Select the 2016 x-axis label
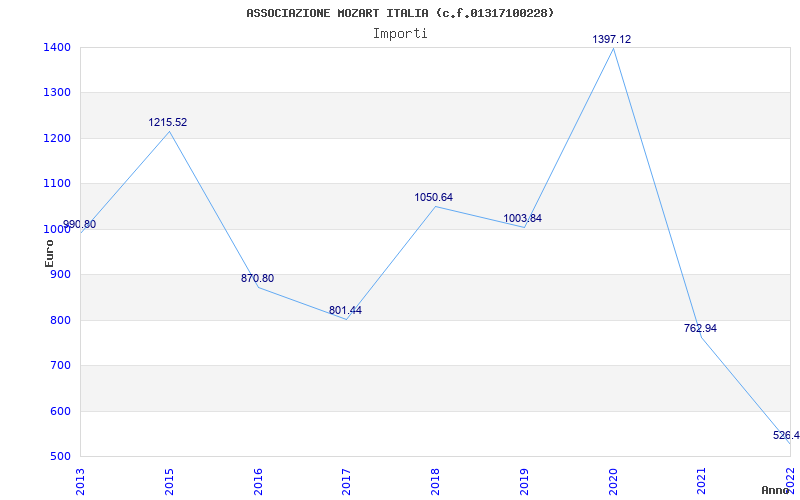This screenshot has width=800, height=500. click(258, 482)
